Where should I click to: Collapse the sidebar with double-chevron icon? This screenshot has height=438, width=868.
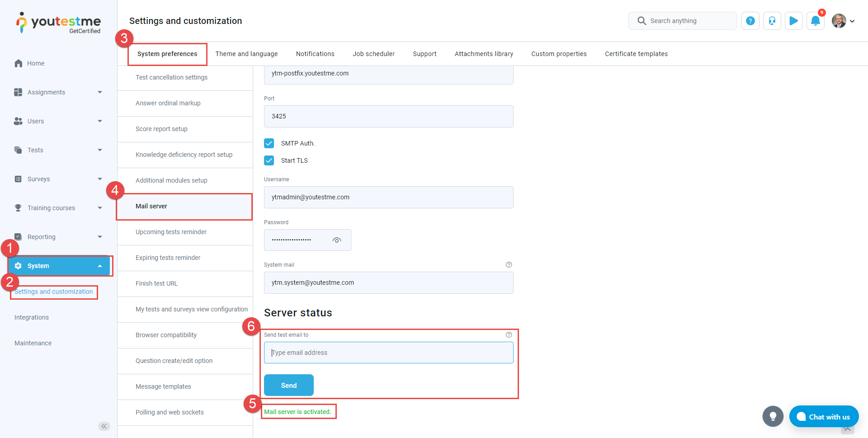pos(104,426)
